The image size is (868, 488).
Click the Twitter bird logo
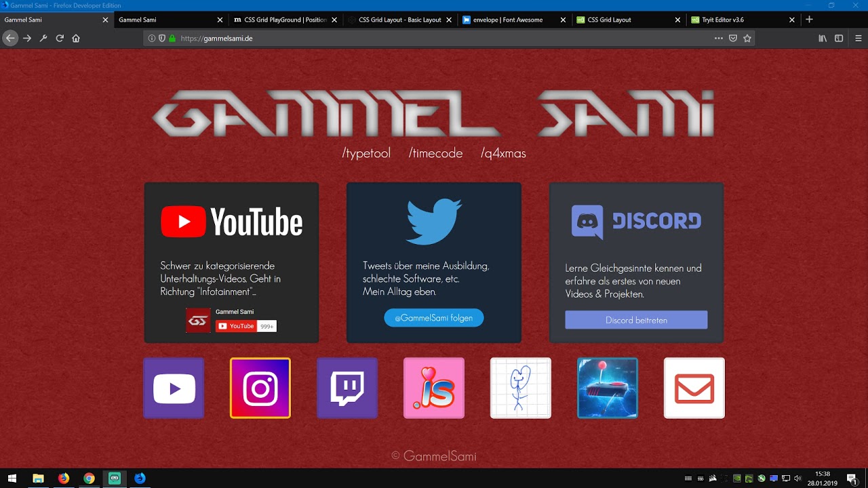(x=434, y=221)
